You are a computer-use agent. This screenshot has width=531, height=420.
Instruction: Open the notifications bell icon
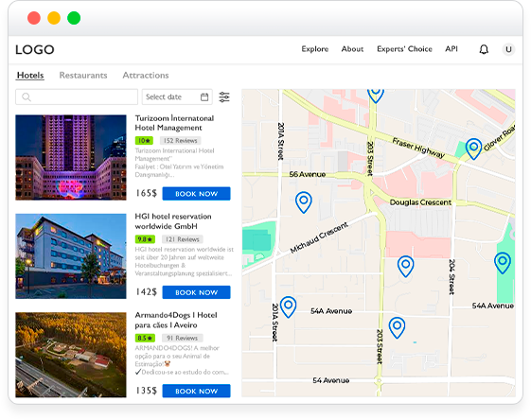(484, 49)
